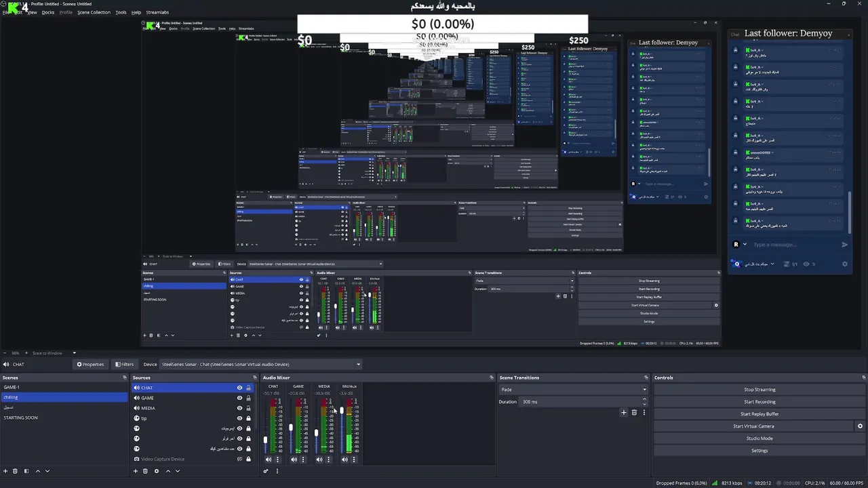Viewport: 868px width, 488px height.
Task: Open the Fade transition dropdown
Action: pyautogui.click(x=573, y=390)
